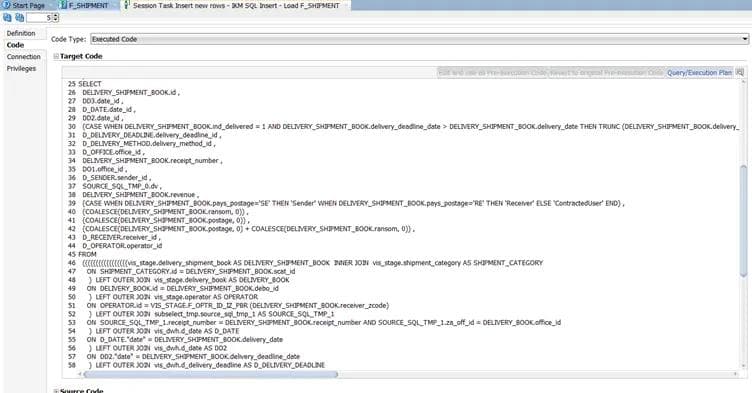The image size is (752, 393).
Task: Open the Connection side tab
Action: 24,57
